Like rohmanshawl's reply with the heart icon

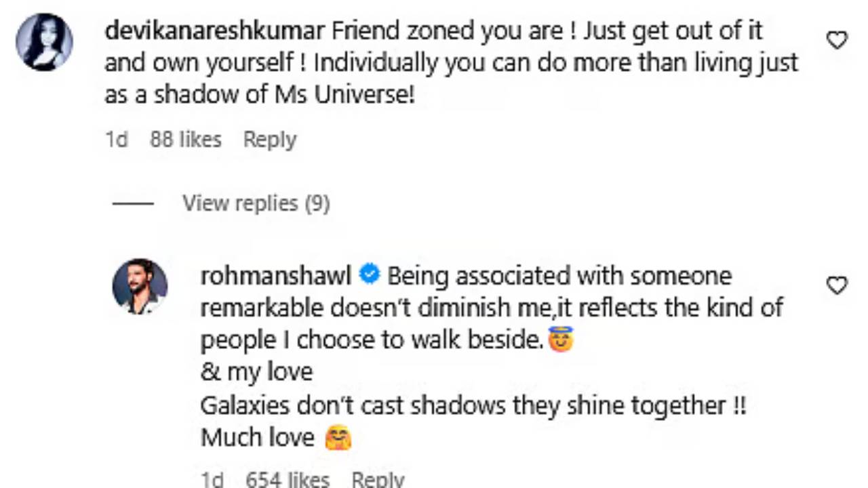837,286
